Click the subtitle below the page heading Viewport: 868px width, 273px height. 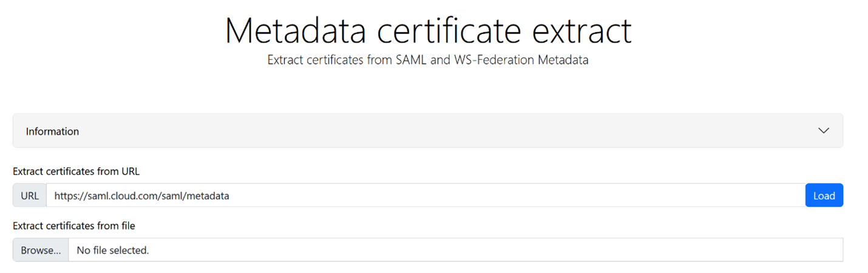428,60
